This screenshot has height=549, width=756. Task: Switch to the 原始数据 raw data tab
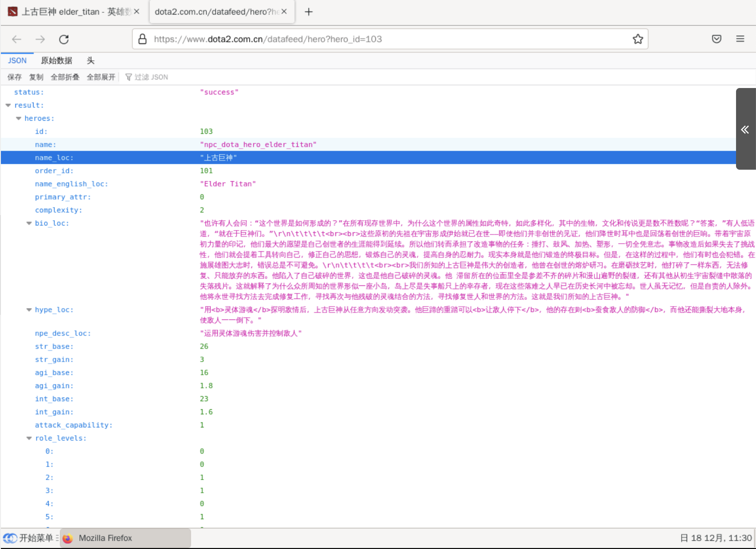pyautogui.click(x=57, y=61)
